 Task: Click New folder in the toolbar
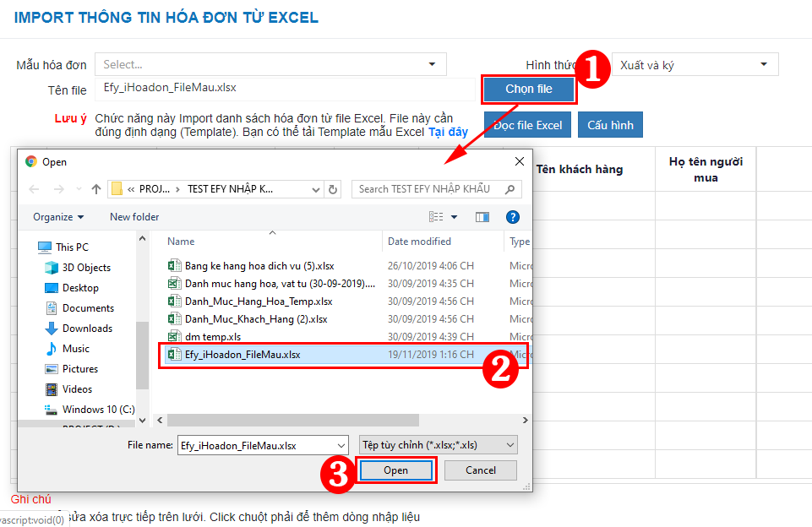click(x=134, y=217)
